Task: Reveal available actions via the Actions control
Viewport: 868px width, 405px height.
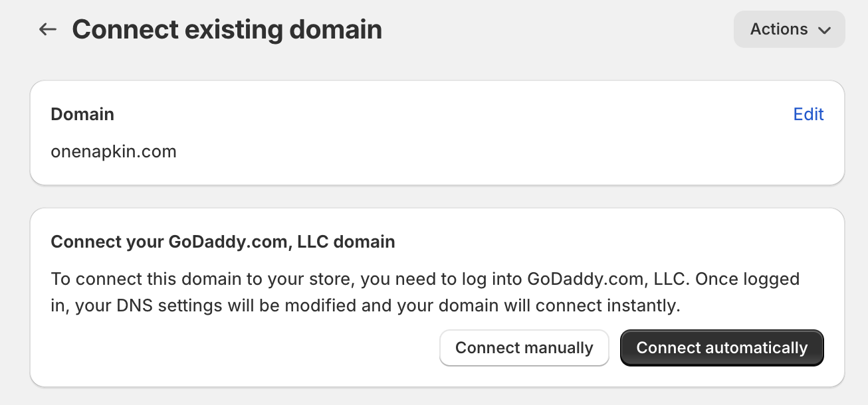Action: point(789,29)
